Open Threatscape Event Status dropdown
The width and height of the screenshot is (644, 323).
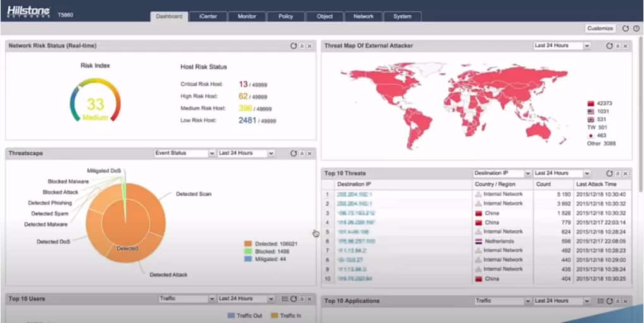(x=185, y=153)
